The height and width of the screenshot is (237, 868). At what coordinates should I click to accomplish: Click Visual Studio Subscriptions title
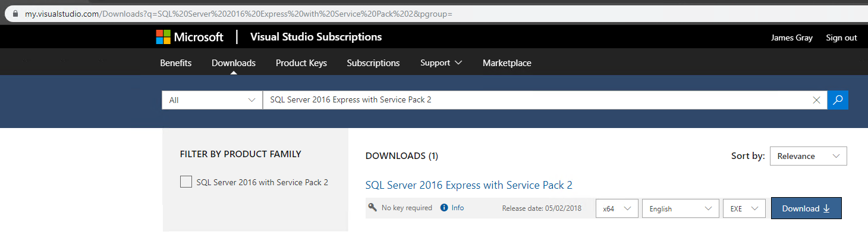click(316, 37)
